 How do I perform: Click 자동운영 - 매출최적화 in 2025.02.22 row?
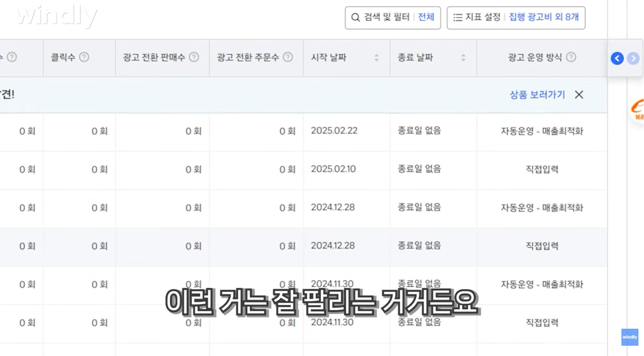pyautogui.click(x=542, y=131)
